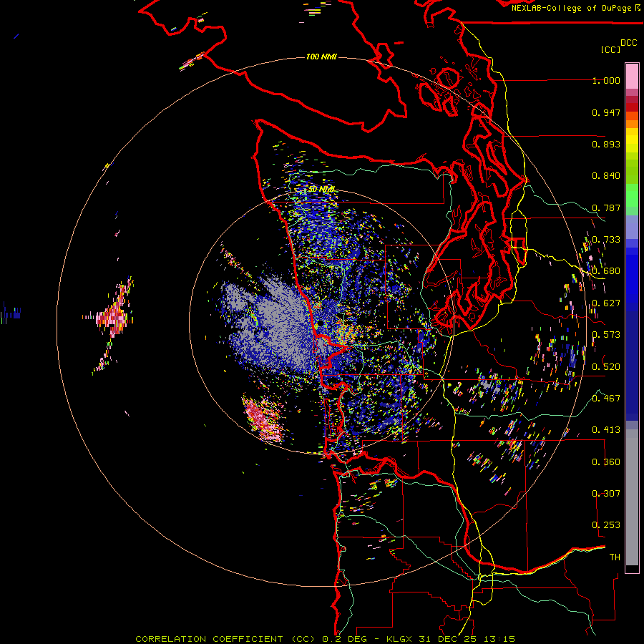Select the 0.947 scale value
Image resolution: width=644 pixels, height=644 pixels.
(x=606, y=112)
